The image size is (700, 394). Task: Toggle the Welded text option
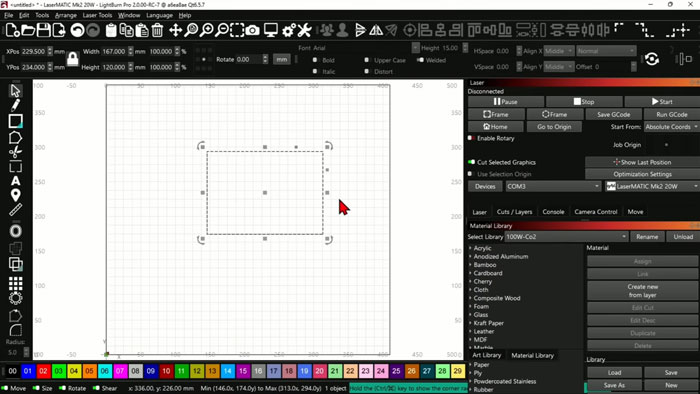[x=420, y=60]
